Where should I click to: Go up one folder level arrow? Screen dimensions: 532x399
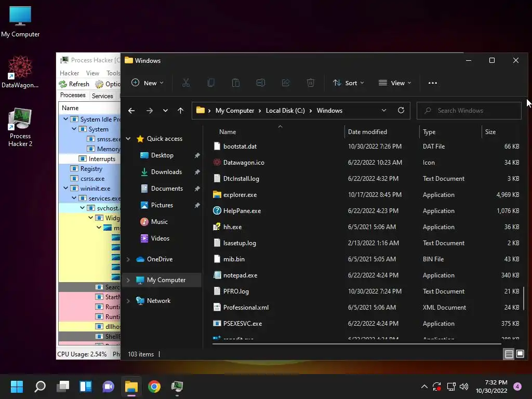(x=180, y=111)
